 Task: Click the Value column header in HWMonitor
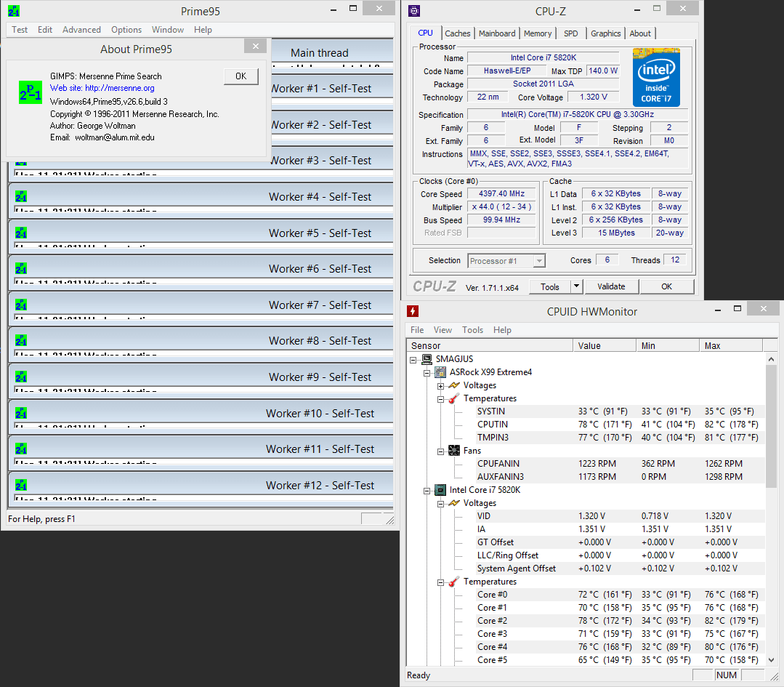coord(604,345)
